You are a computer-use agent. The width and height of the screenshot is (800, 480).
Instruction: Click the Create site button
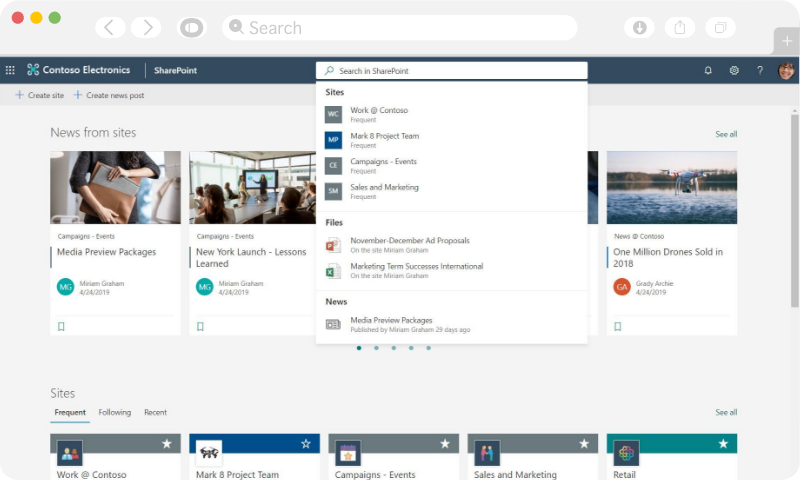click(x=40, y=95)
